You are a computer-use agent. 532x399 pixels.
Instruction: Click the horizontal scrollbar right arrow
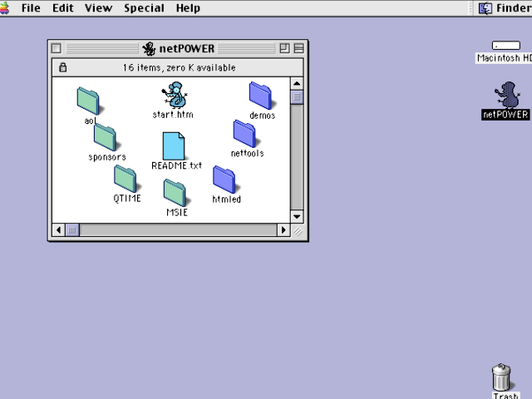[283, 230]
